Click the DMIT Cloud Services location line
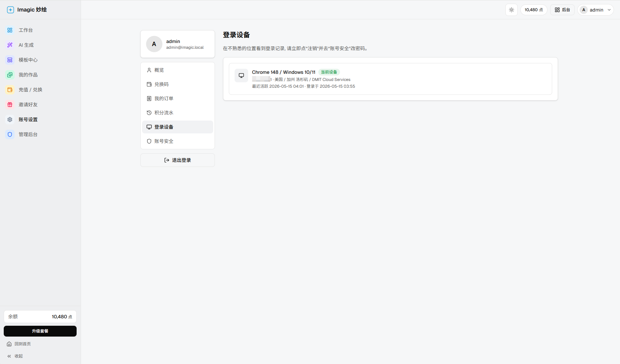620x364 pixels. 301,80
